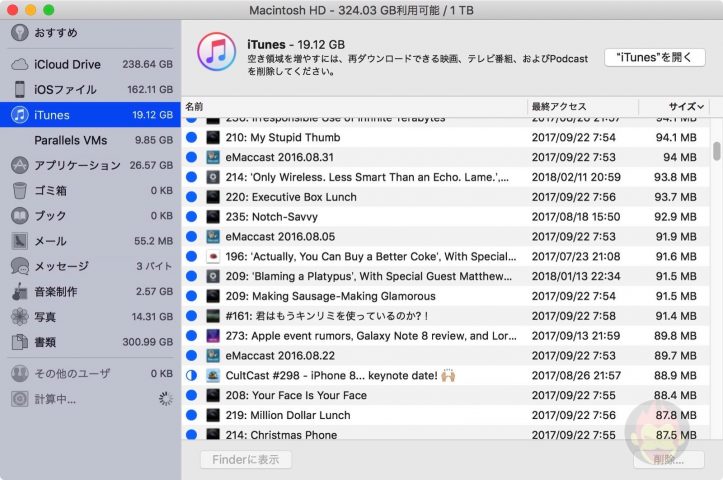Viewport: 723px width, 480px height.
Task: Click blue dot beside 235: Notch-Savvy
Action: coord(191,217)
